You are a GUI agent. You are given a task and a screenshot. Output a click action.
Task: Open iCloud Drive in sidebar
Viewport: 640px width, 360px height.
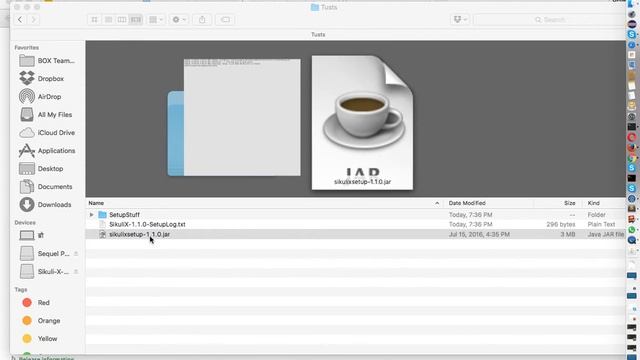pyautogui.click(x=47, y=133)
